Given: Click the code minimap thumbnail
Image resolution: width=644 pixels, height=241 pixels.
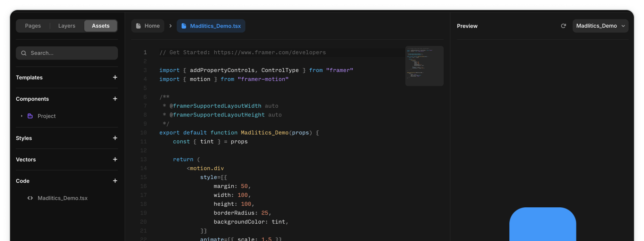Looking at the screenshot, I should [425, 66].
